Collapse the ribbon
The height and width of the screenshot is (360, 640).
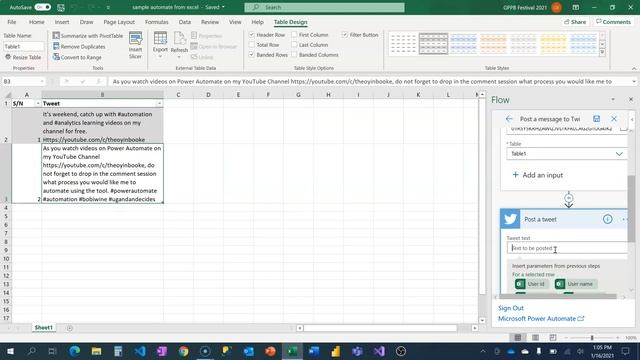[634, 68]
